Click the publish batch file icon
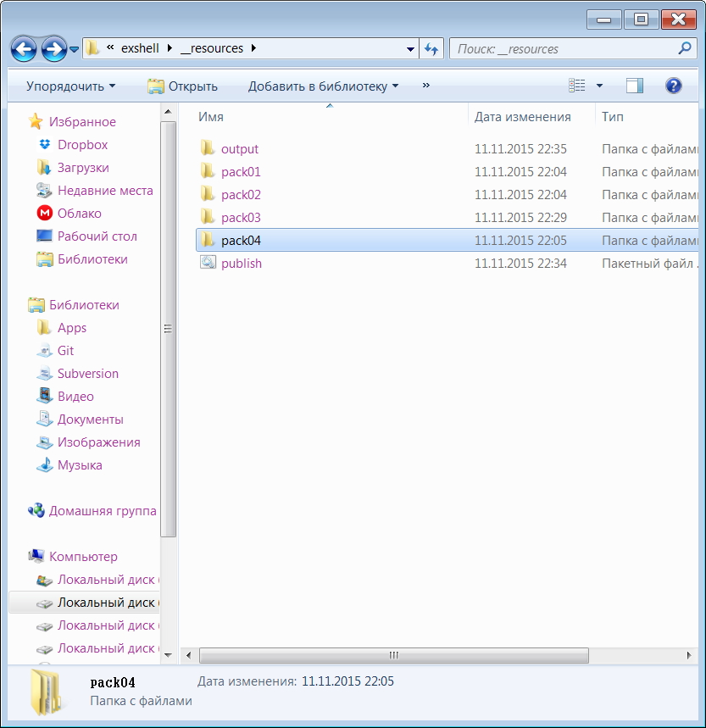This screenshot has width=706, height=728. tap(208, 264)
